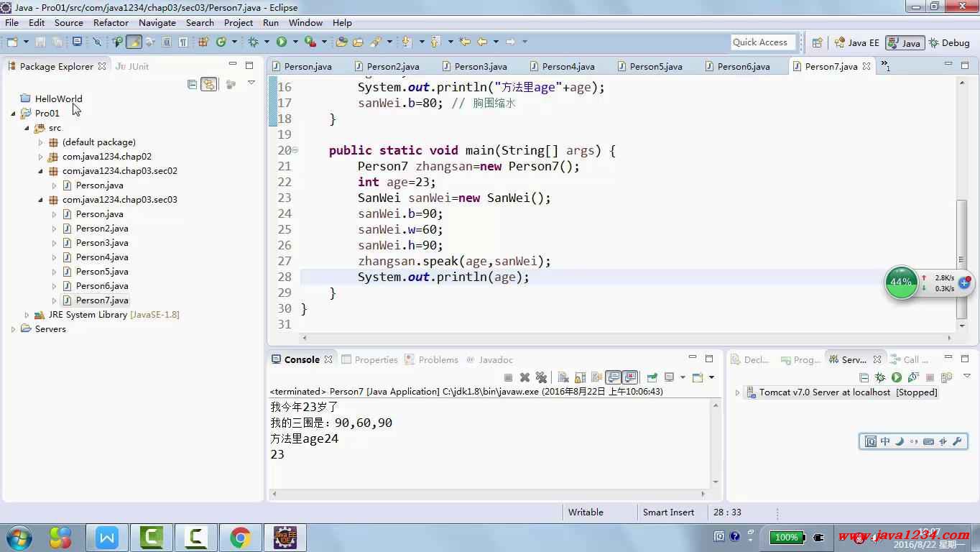The height and width of the screenshot is (552, 980).
Task: Close the Person7.java editor tab
Action: click(866, 66)
